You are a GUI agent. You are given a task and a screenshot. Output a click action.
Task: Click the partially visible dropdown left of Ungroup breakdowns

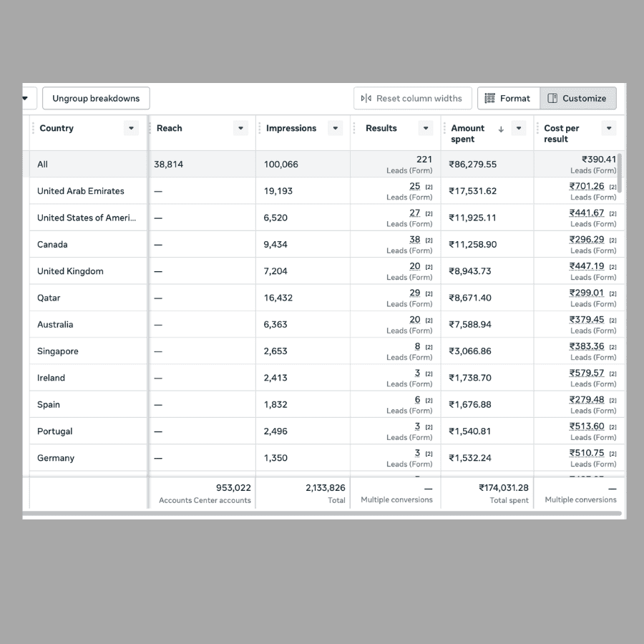29,98
